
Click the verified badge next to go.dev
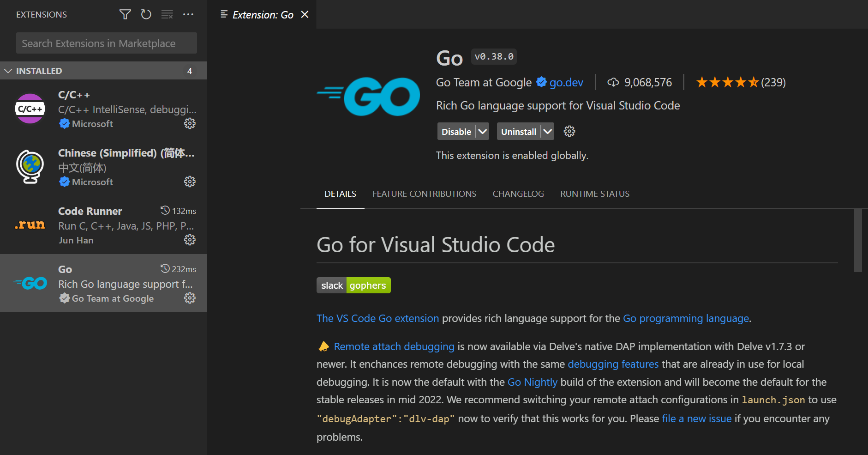541,82
